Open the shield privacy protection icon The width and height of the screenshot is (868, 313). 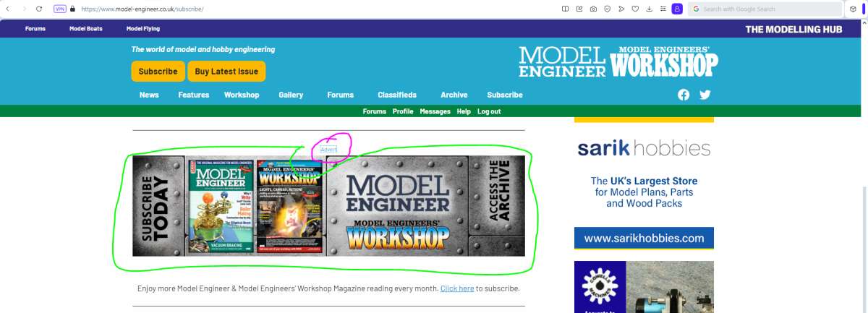click(607, 9)
